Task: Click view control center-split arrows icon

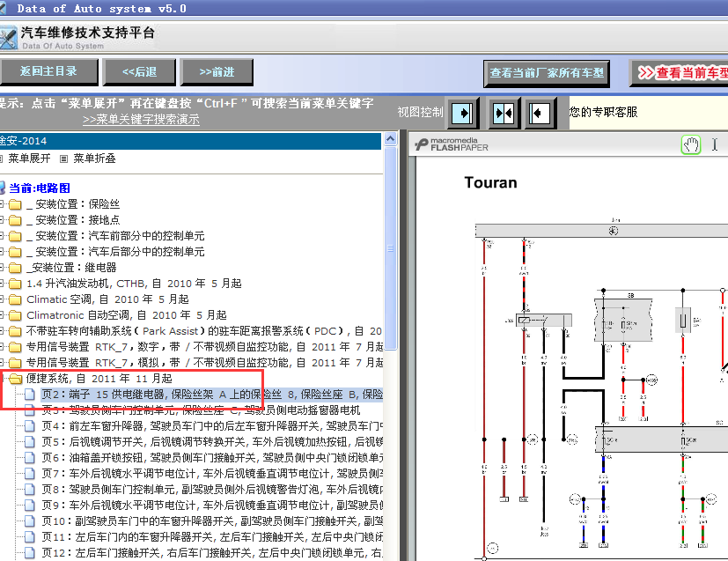Action: point(504,113)
